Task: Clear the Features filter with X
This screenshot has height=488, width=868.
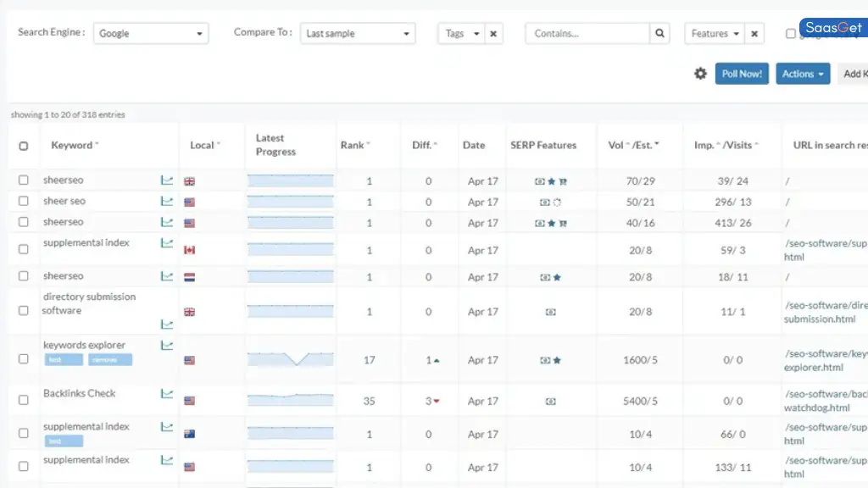Action: 754,34
